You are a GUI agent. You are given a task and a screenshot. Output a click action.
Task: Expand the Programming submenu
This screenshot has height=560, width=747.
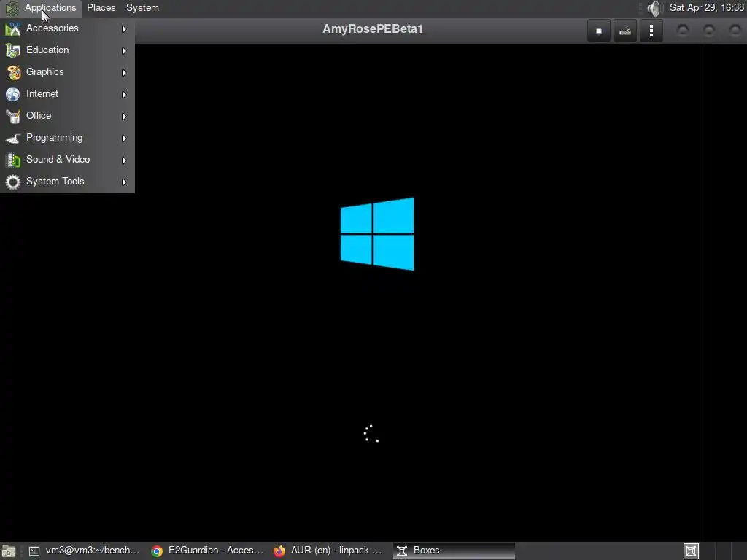[x=67, y=138]
